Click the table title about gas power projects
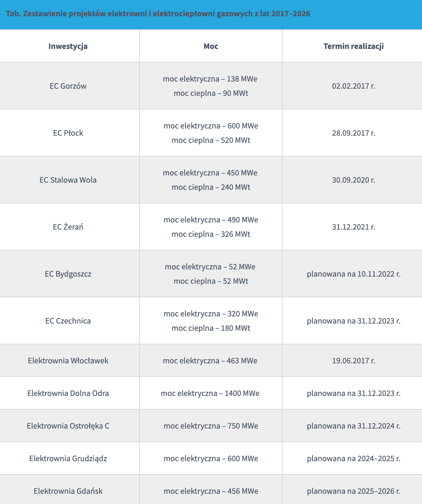Screen dimensions: 422x504 point(158,14)
